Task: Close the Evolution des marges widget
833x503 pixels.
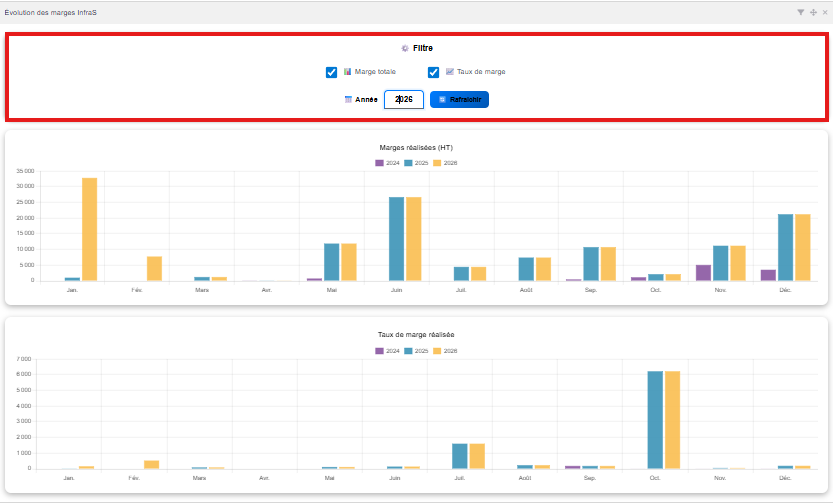Action: pos(824,12)
